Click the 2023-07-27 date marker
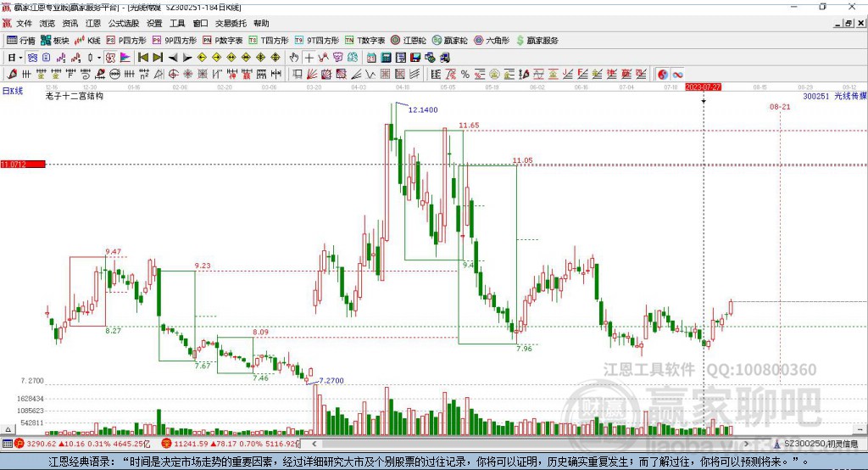Image resolution: width=868 pixels, height=470 pixels. [x=703, y=87]
